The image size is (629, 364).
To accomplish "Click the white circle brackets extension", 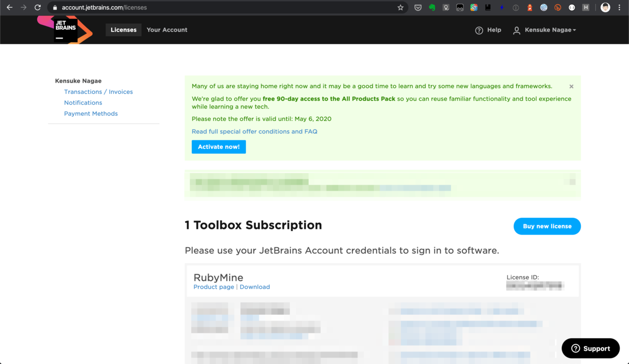I will point(572,7).
